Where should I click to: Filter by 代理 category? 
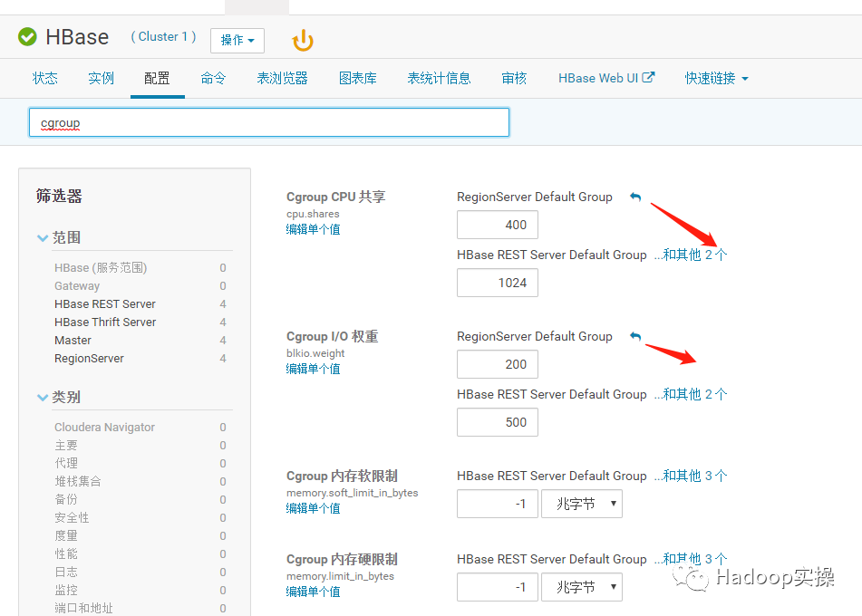point(66,464)
